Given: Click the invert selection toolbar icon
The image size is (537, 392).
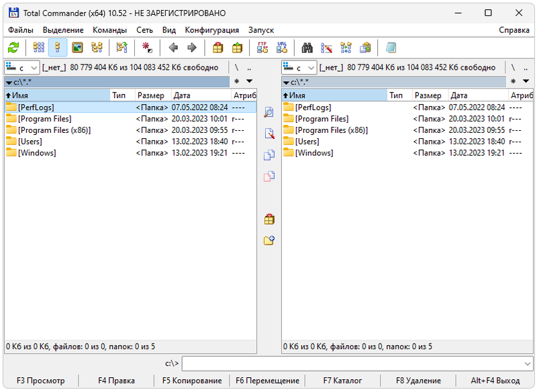Looking at the screenshot, I should (x=122, y=48).
